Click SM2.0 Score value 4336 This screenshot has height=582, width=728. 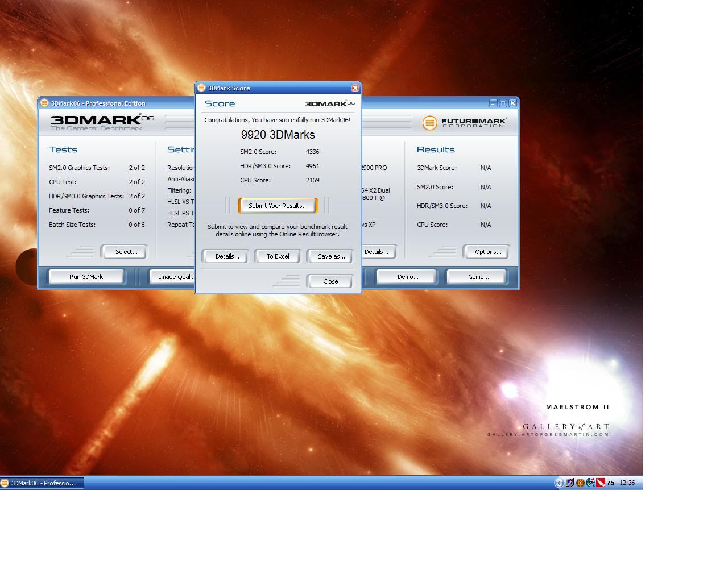[312, 152]
